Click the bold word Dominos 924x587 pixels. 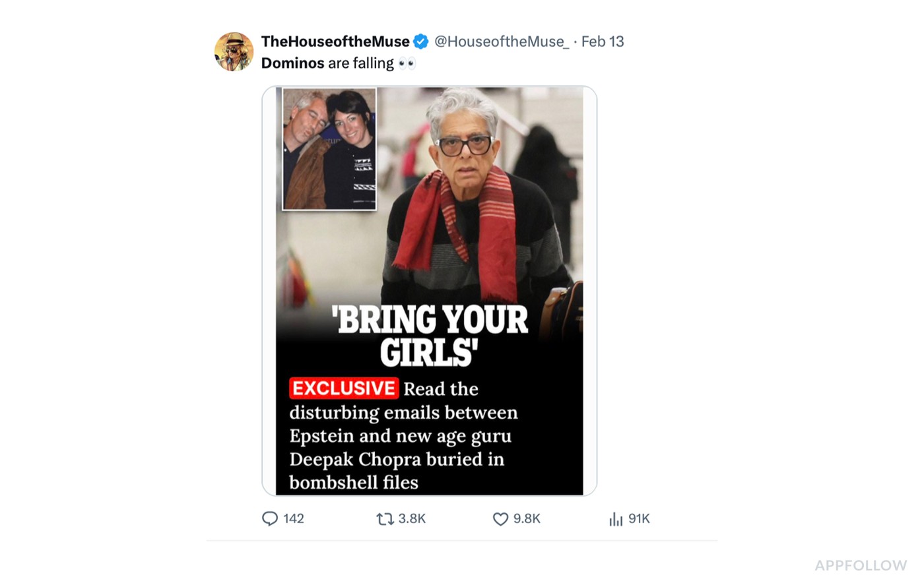pos(292,63)
